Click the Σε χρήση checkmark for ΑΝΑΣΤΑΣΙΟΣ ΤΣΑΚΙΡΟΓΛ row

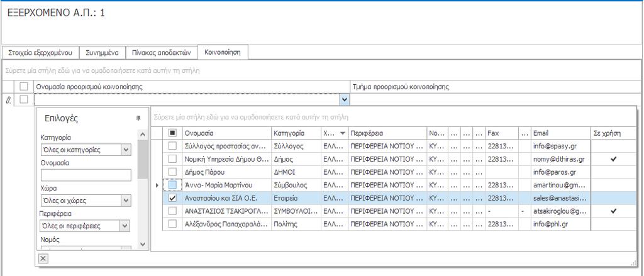[614, 211]
